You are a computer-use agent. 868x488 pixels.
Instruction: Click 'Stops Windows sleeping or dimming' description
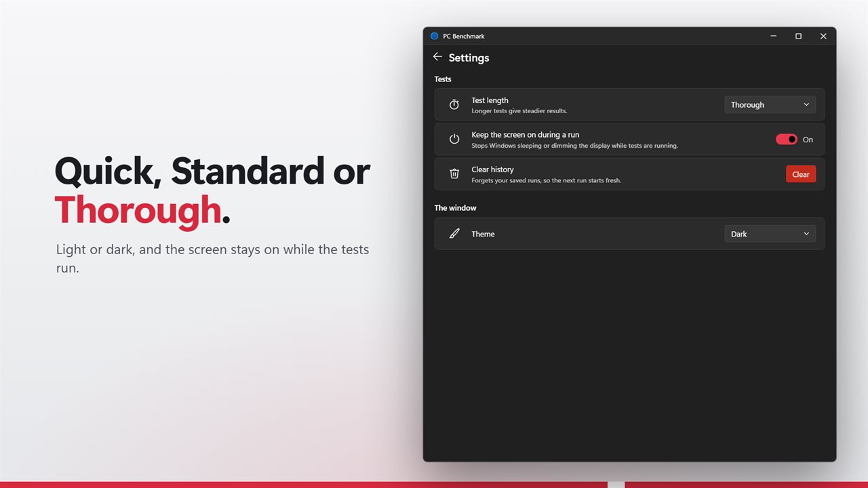pyautogui.click(x=574, y=146)
